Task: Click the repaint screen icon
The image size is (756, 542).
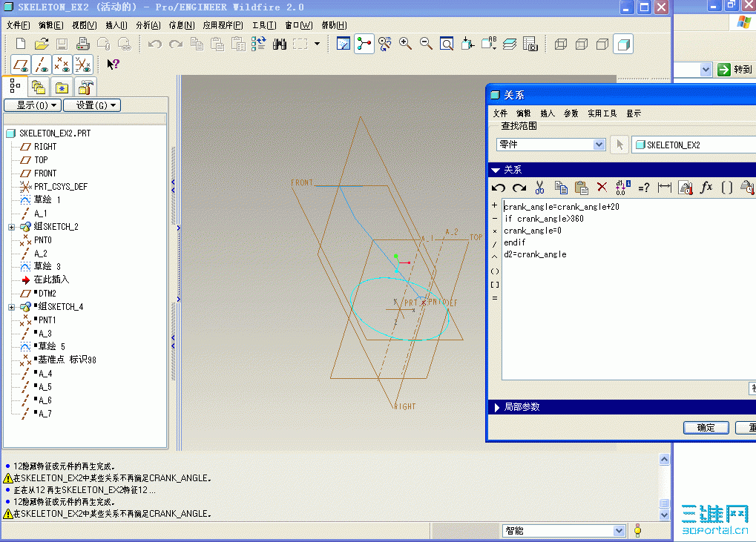Action: coord(344,44)
